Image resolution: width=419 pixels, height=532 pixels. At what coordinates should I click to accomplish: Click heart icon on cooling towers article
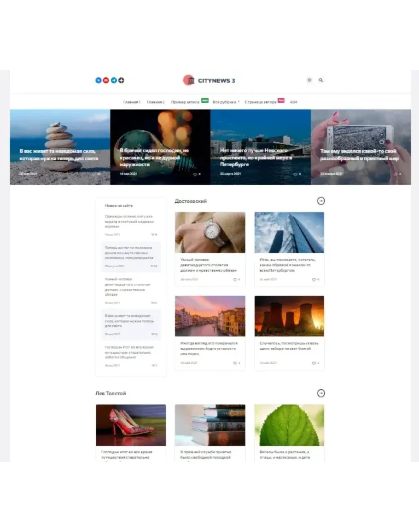pos(314,363)
